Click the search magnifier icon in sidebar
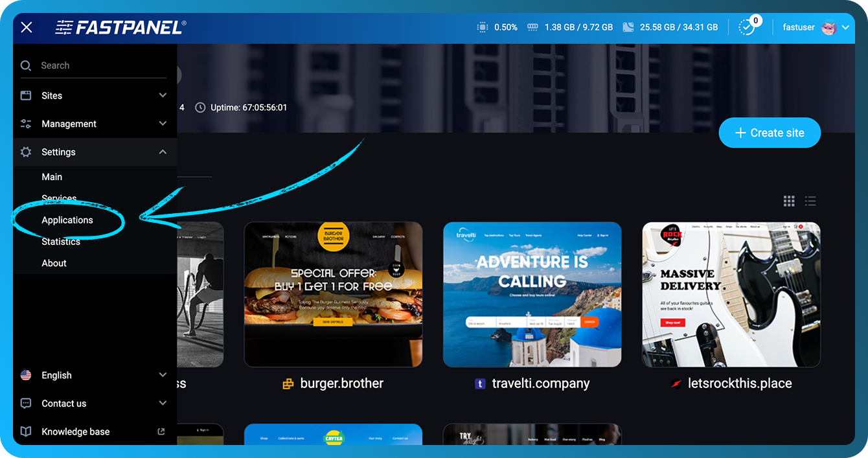Image resolution: width=868 pixels, height=458 pixels. (25, 65)
